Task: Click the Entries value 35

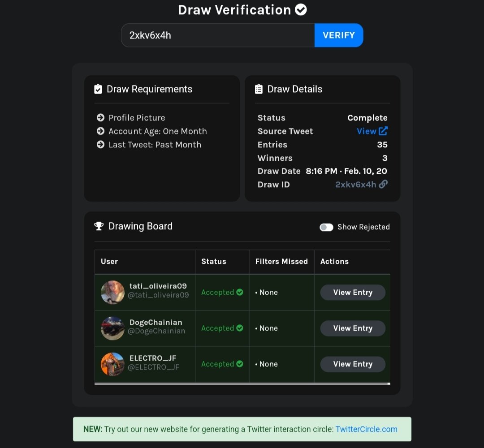Action: pos(382,144)
